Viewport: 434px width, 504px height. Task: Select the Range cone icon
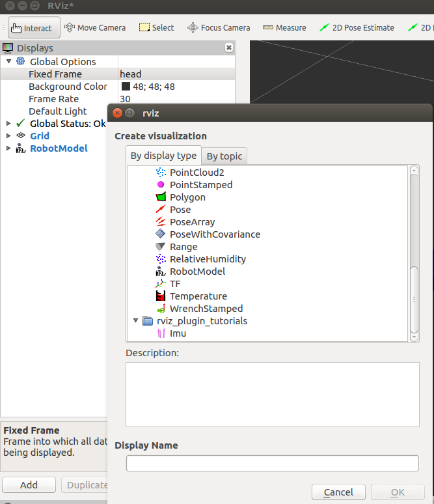click(x=161, y=247)
